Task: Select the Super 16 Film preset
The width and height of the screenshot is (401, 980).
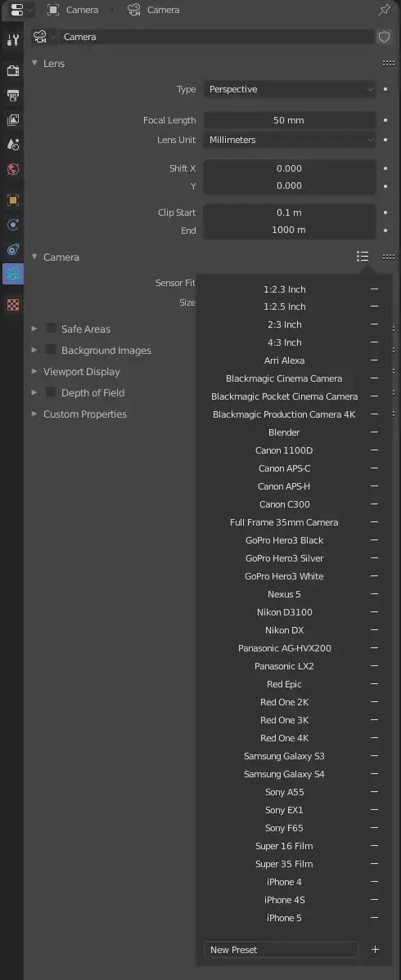Action: point(284,846)
